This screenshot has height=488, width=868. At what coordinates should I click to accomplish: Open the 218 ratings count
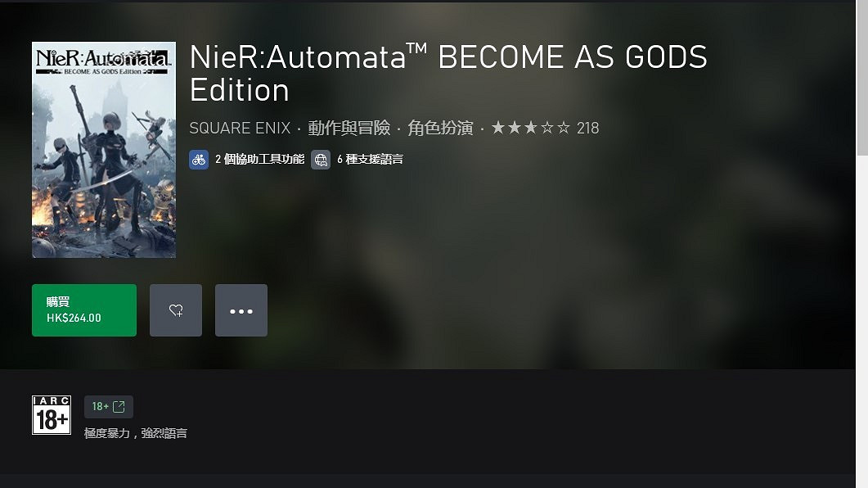point(588,128)
